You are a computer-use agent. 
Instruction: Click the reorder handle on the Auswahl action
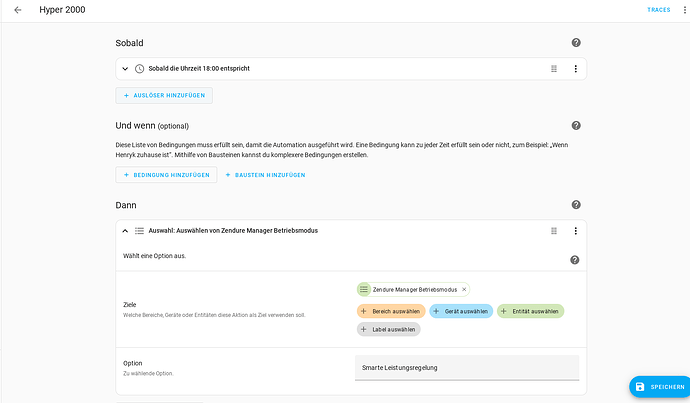coord(553,231)
